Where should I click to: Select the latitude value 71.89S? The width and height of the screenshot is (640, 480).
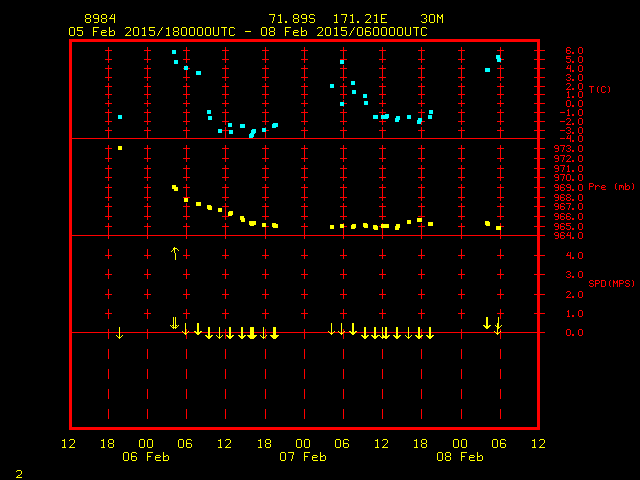[x=292, y=19]
